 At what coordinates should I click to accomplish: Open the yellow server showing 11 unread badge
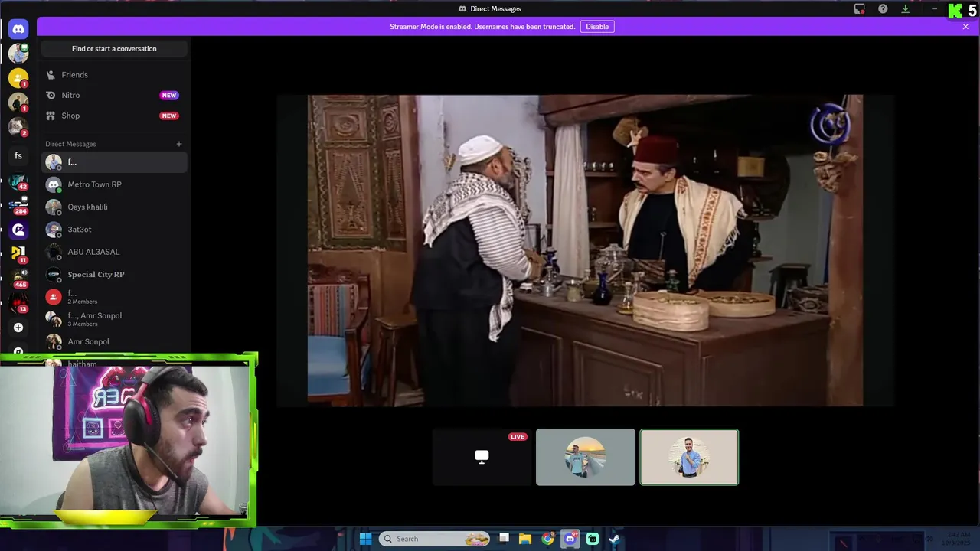point(18,253)
